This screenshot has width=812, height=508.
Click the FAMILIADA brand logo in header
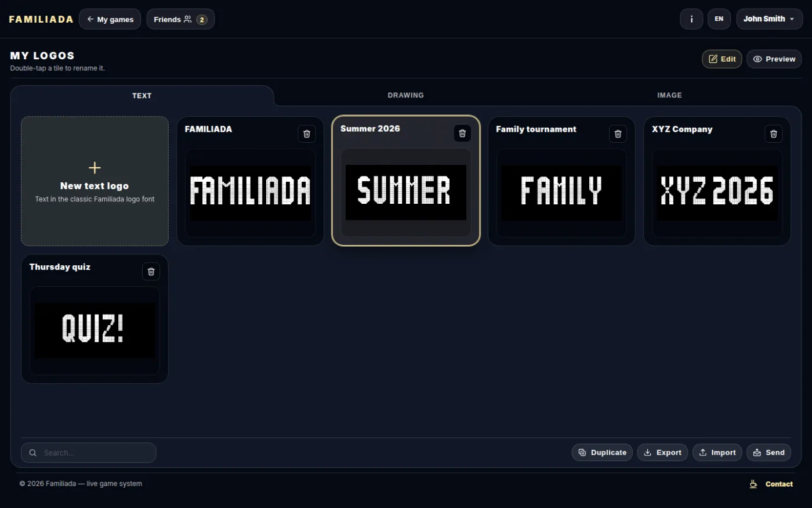(41, 19)
